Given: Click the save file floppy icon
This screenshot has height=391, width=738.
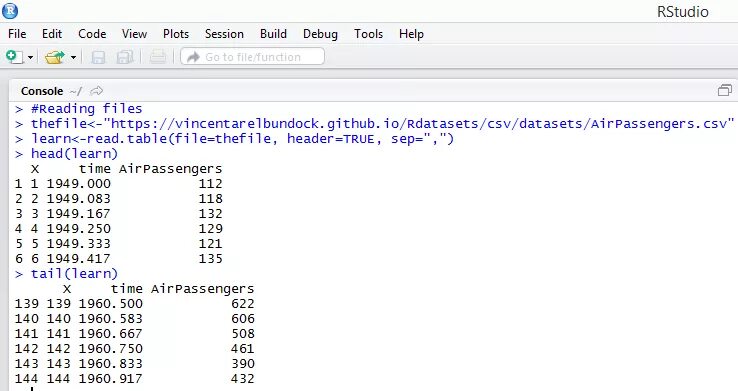Looking at the screenshot, I should point(98,57).
